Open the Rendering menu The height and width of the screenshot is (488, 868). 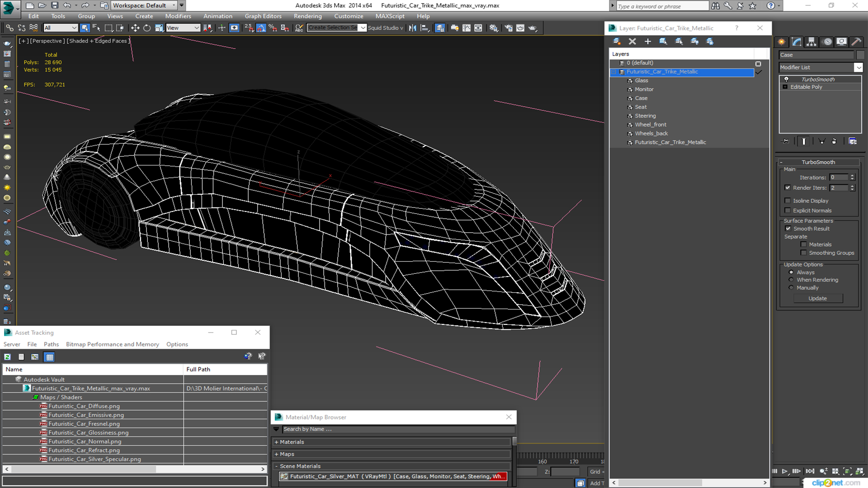point(307,16)
